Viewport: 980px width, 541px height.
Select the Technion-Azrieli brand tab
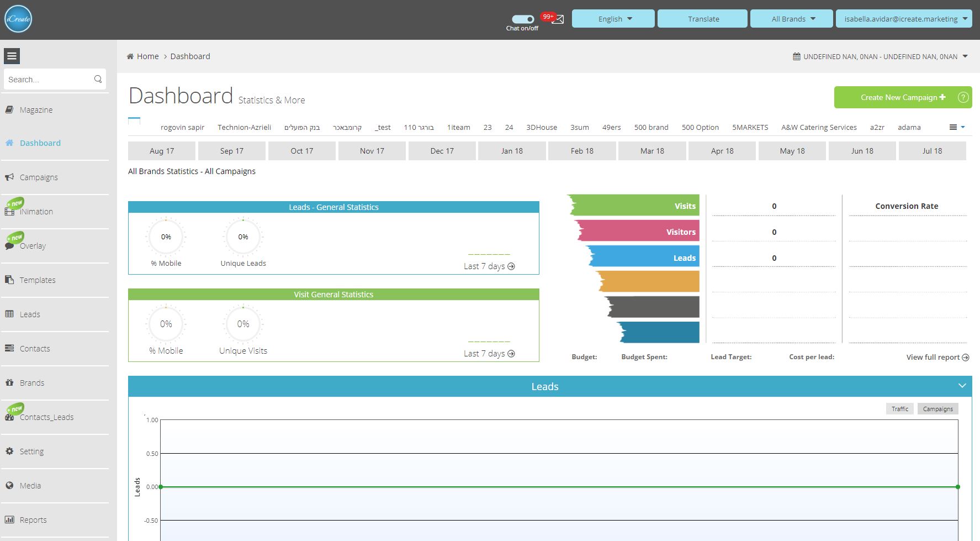pos(244,127)
